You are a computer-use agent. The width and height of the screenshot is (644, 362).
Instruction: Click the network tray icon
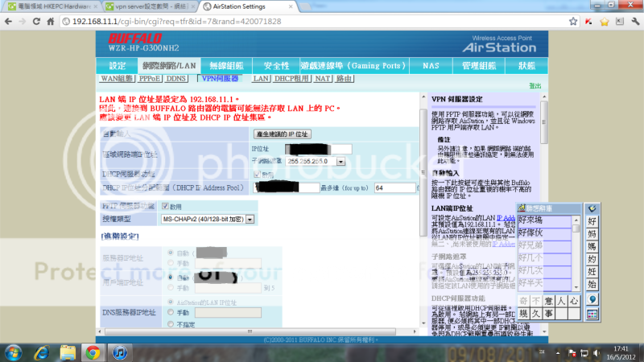pos(584,353)
